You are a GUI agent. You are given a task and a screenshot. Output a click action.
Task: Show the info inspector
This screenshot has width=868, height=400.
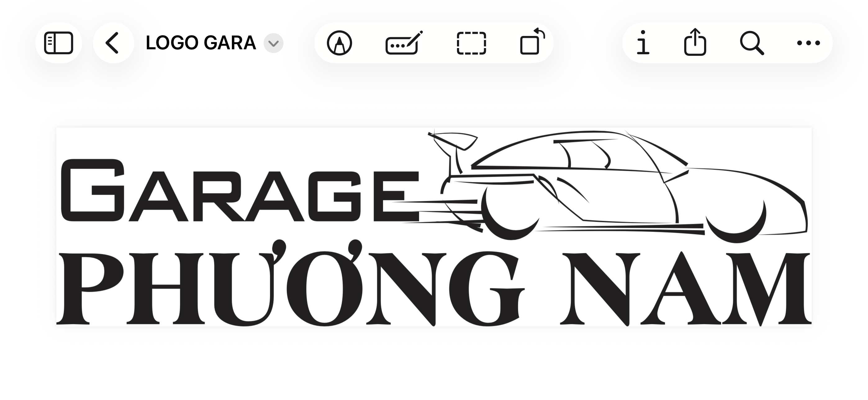click(643, 43)
